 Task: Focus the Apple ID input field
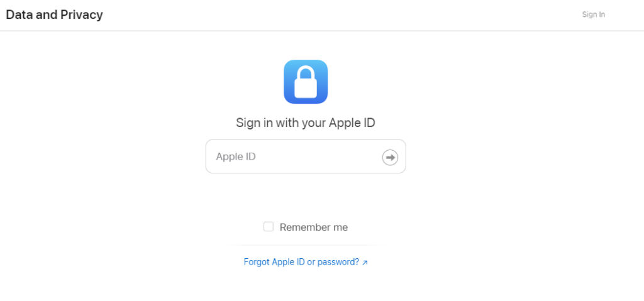point(306,156)
